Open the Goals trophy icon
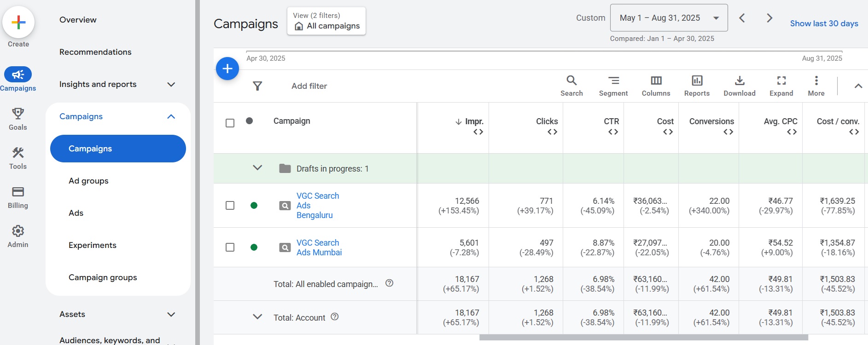The image size is (868, 345). [x=18, y=114]
